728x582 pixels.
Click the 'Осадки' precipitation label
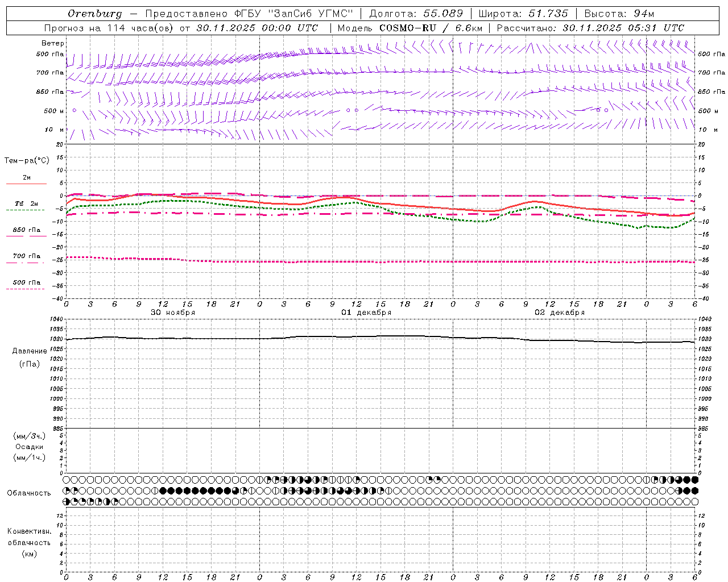point(29,447)
